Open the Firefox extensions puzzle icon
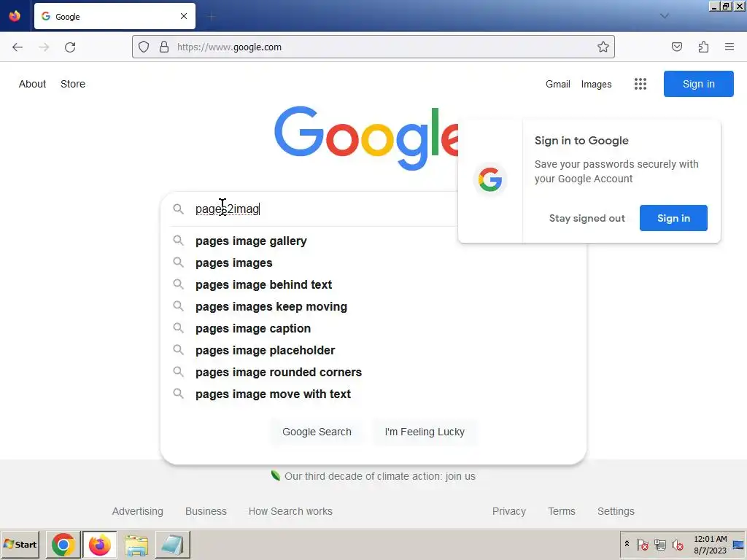 (x=703, y=47)
